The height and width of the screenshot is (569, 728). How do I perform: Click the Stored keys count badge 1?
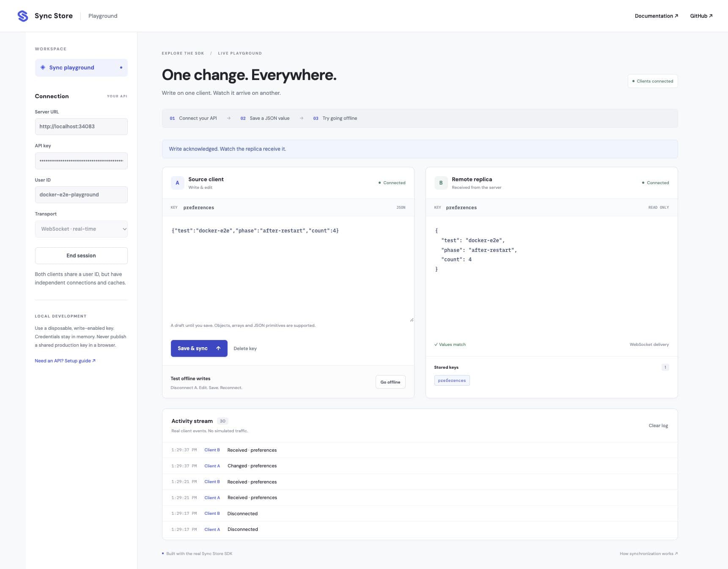[665, 367]
